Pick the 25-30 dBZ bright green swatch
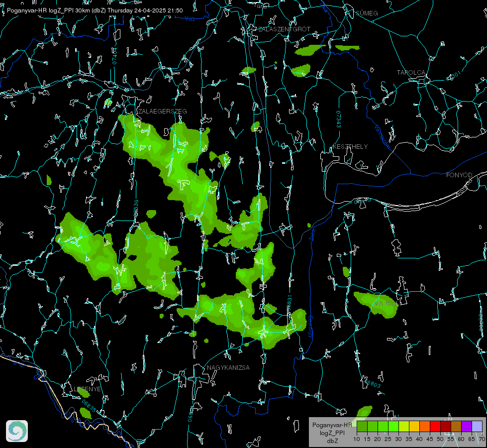This screenshot has width=487, height=448. (x=393, y=427)
